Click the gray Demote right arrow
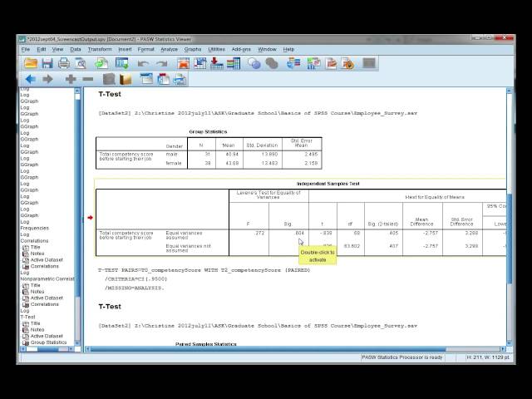532x399 pixels. 47,79
